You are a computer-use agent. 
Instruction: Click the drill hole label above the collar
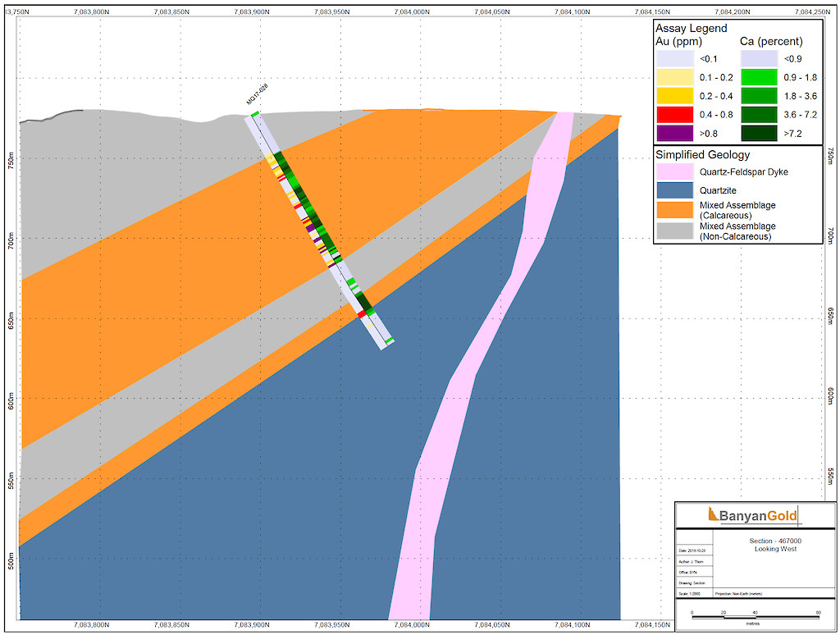(x=258, y=94)
